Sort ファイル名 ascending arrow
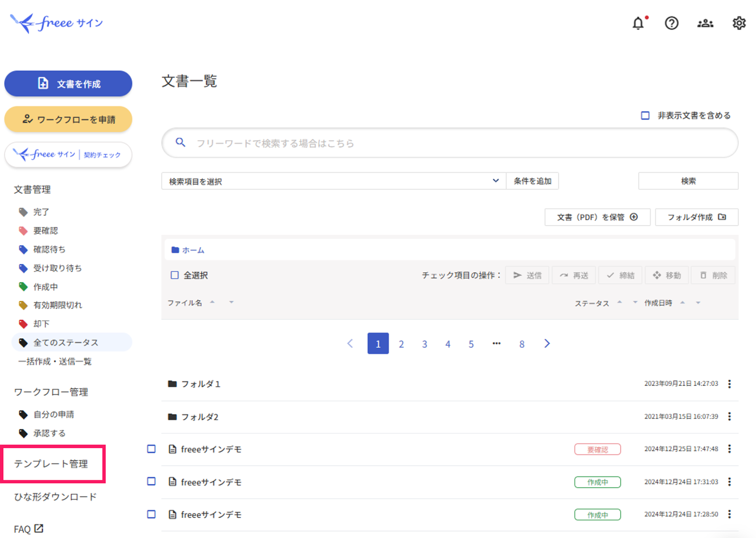Viewport: 756px width, 538px height. pos(212,302)
